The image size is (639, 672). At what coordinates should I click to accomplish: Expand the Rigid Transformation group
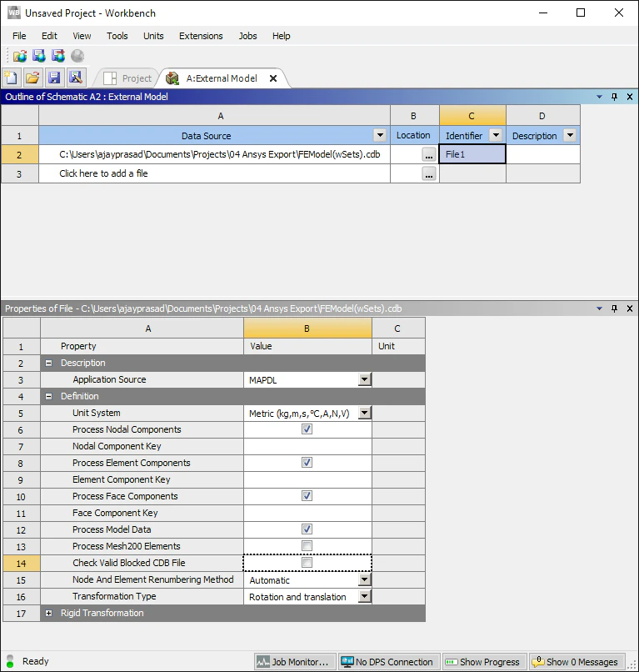[49, 614]
